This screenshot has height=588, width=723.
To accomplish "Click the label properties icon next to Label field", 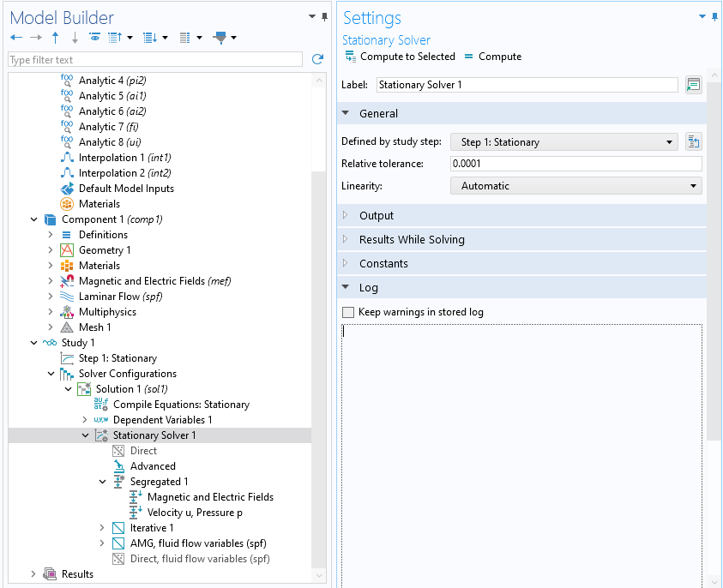I will [693, 85].
